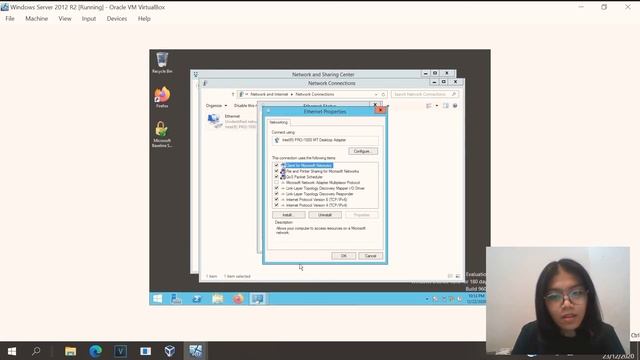Image resolution: width=640 pixels, height=360 pixels.
Task: Click the Install button
Action: point(288,215)
